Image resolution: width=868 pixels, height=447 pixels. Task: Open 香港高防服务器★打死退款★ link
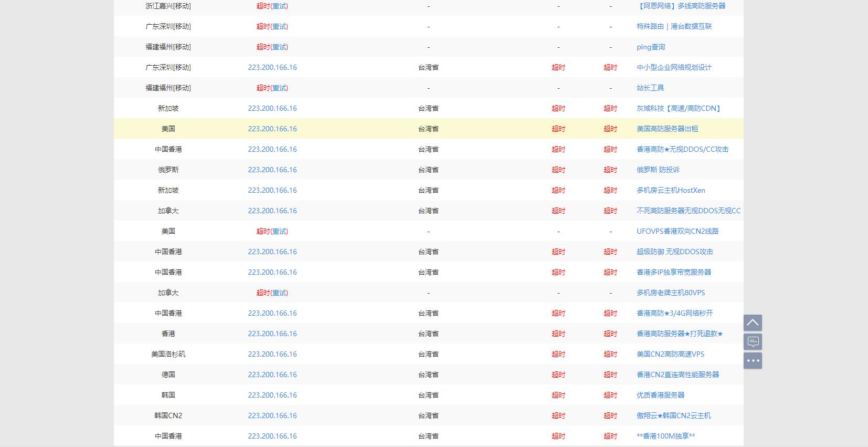tap(680, 334)
